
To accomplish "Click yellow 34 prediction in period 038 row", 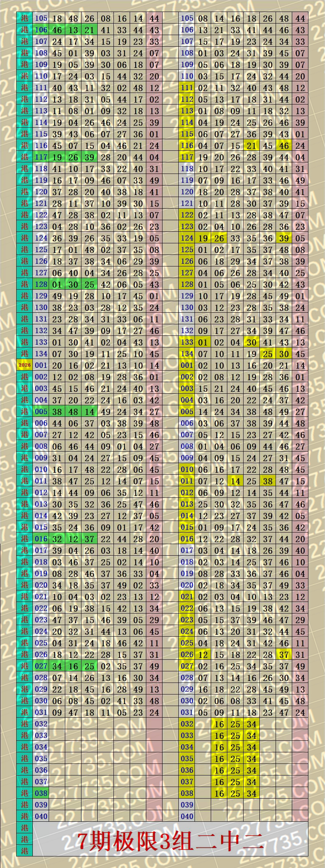I will [252, 793].
